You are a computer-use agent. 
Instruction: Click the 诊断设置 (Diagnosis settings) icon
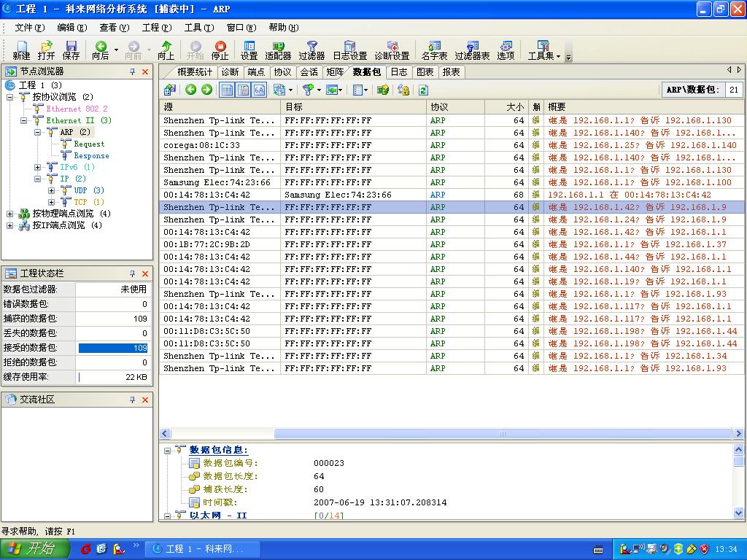[x=392, y=50]
